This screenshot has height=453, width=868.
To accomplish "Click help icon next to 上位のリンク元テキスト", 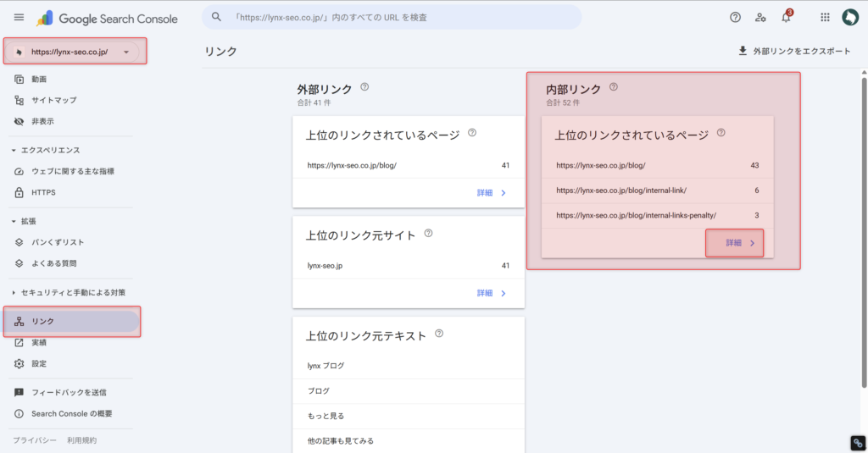I will click(440, 334).
